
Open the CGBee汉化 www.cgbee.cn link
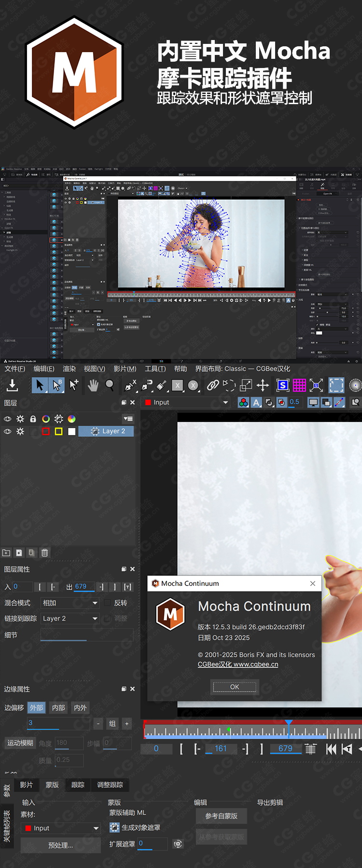238,664
